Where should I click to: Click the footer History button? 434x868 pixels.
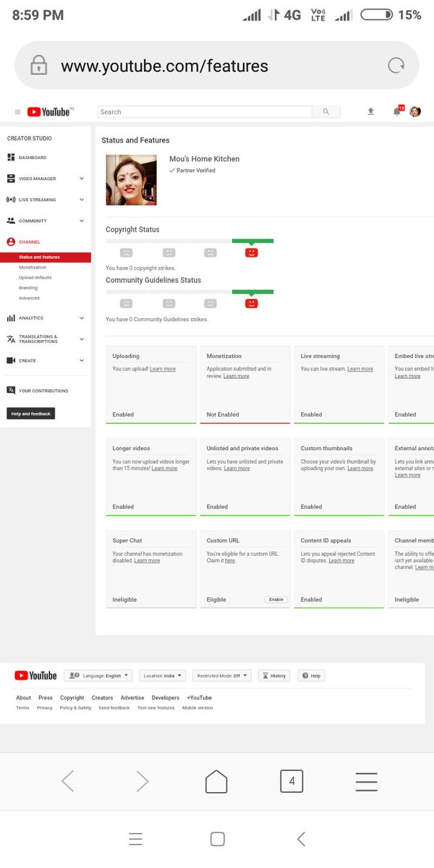coord(274,676)
